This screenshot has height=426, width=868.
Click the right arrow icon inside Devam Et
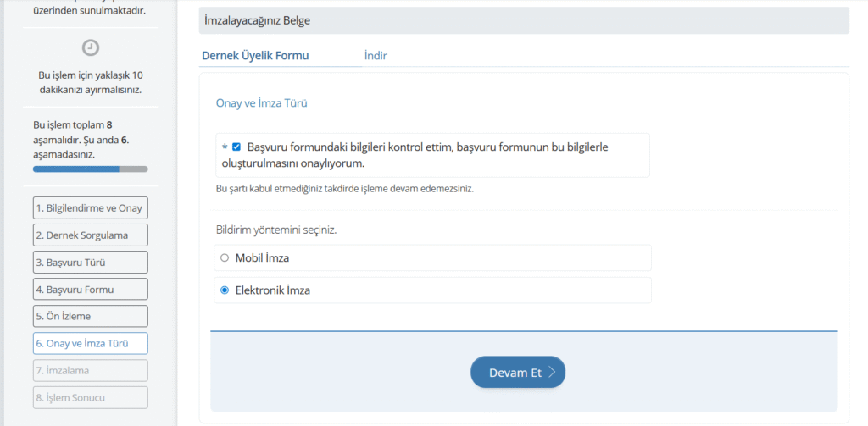(552, 372)
